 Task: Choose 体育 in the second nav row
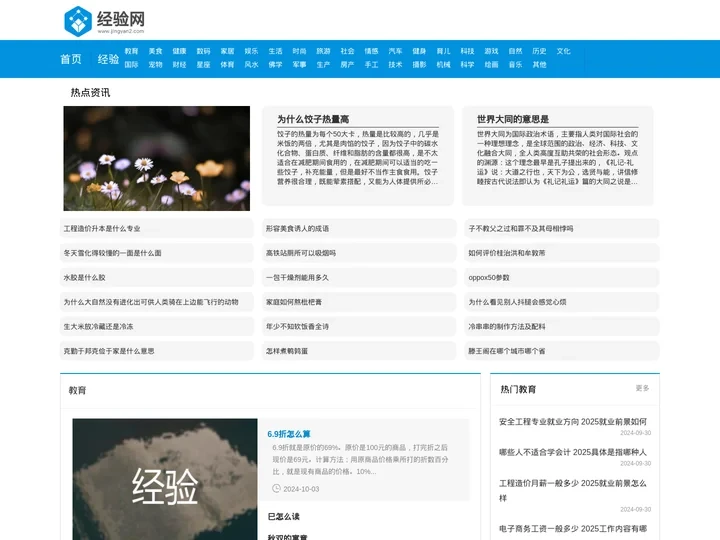pyautogui.click(x=227, y=65)
